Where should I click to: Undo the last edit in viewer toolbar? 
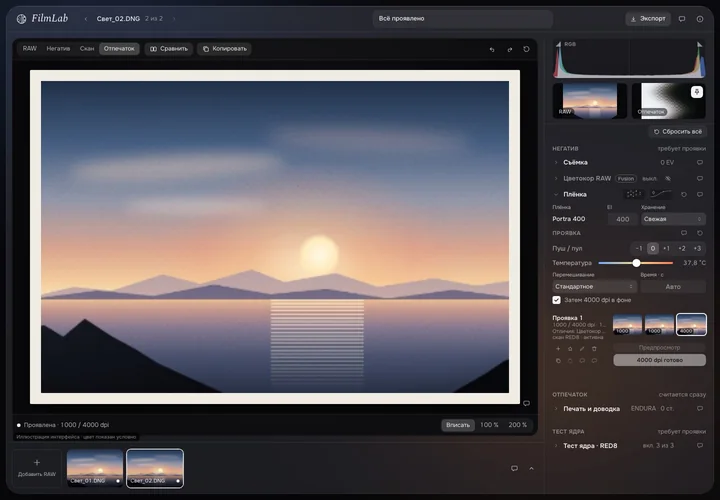[492, 49]
